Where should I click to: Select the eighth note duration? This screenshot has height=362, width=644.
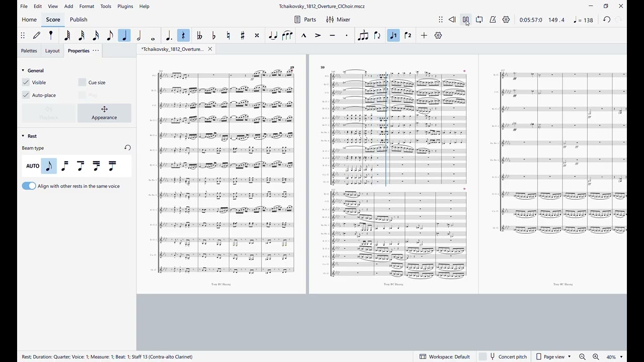(110, 36)
